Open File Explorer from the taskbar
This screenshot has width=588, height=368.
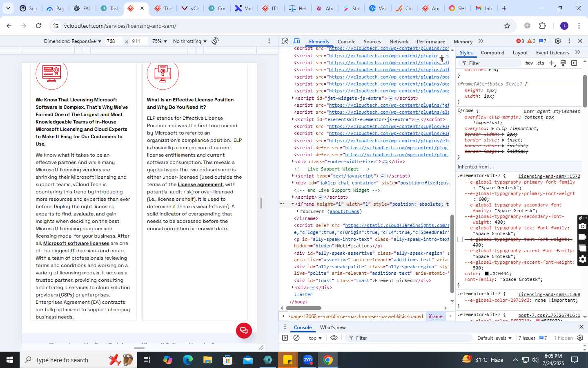click(208, 360)
